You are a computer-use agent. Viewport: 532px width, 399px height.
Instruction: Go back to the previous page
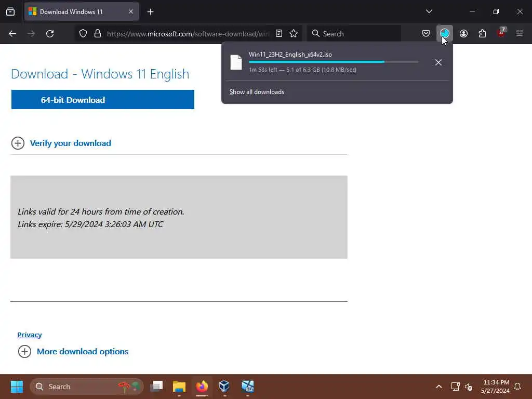tap(12, 34)
